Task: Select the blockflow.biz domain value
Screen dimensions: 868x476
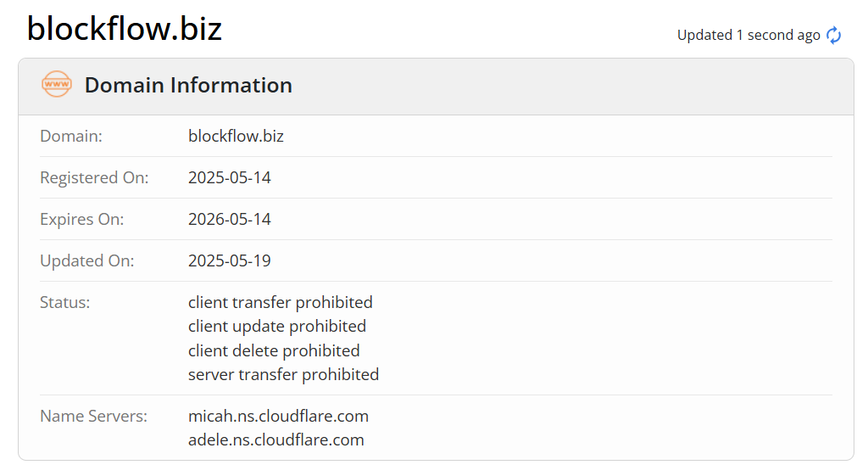Action: pyautogui.click(x=236, y=136)
